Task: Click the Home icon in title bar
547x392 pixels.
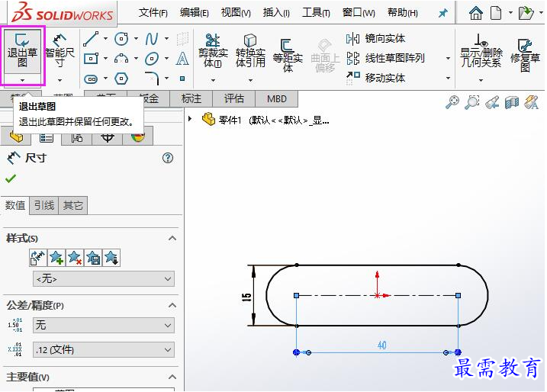Action: pyautogui.click(x=476, y=13)
